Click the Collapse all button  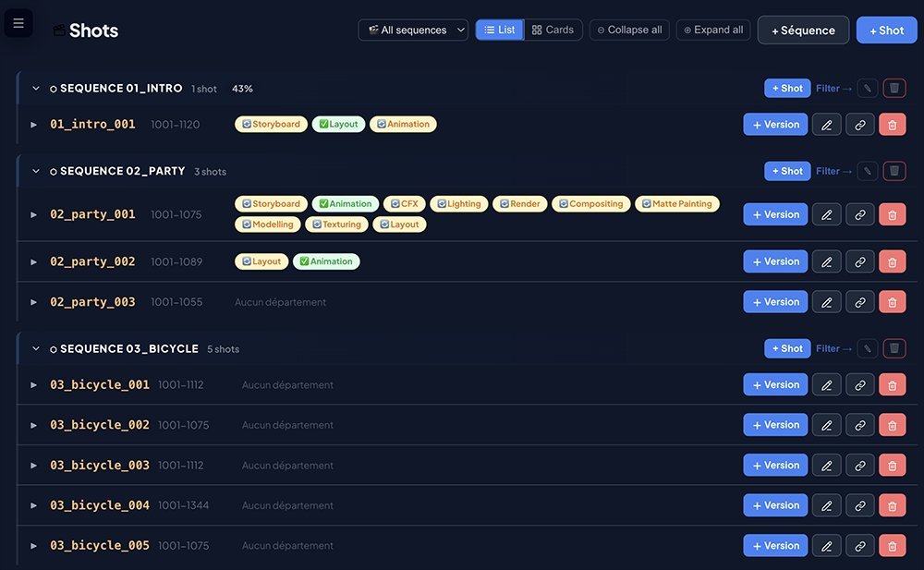coord(629,30)
